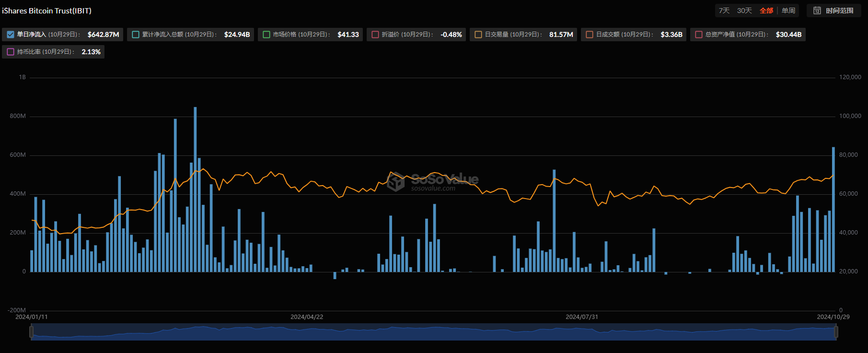Click the timeline overview range bar
This screenshot has height=353, width=868.
click(x=434, y=332)
